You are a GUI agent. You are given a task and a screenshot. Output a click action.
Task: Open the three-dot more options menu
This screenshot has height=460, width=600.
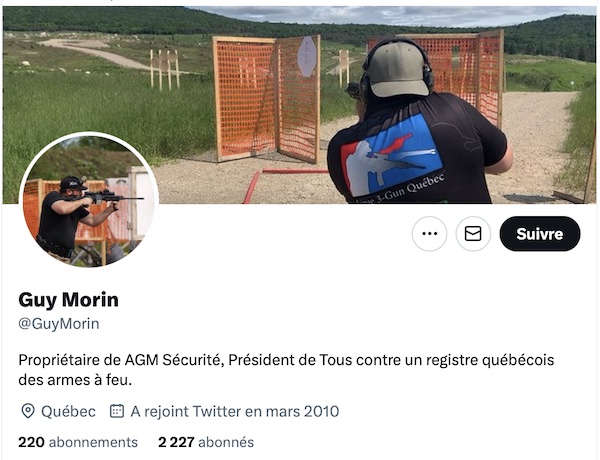[429, 233]
